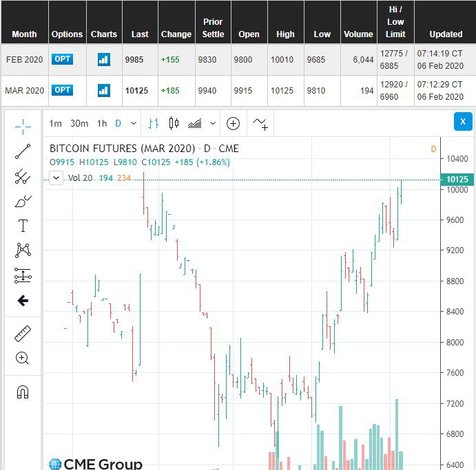Pick the brush drawing tool

(x=23, y=202)
